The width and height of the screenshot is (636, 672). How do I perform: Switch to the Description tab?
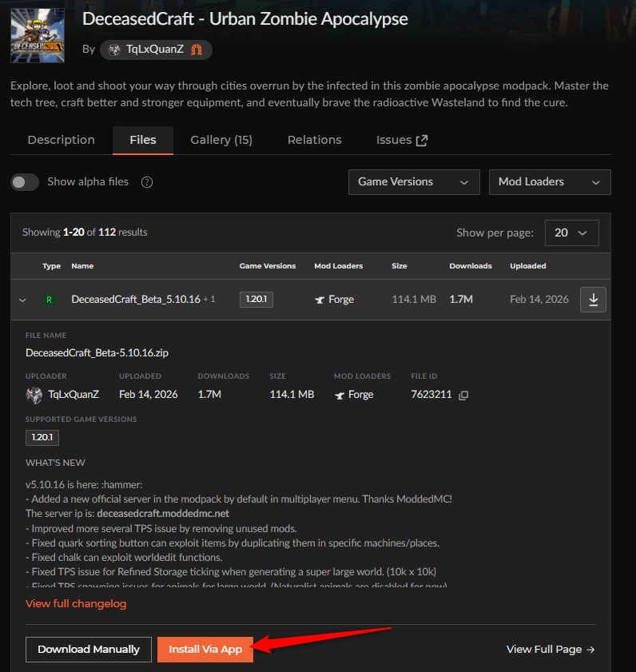click(62, 140)
